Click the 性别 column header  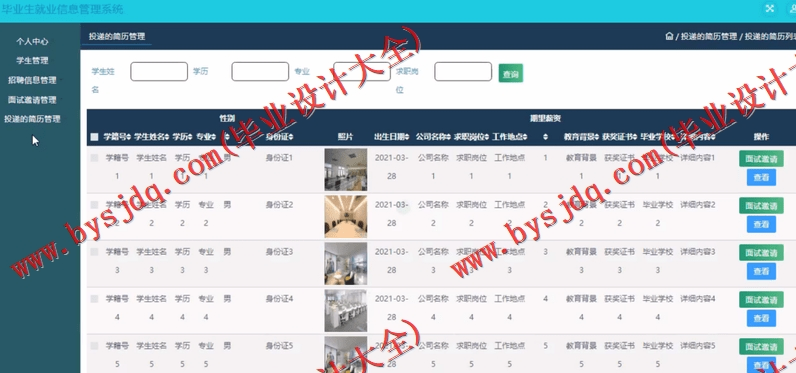tap(227, 118)
